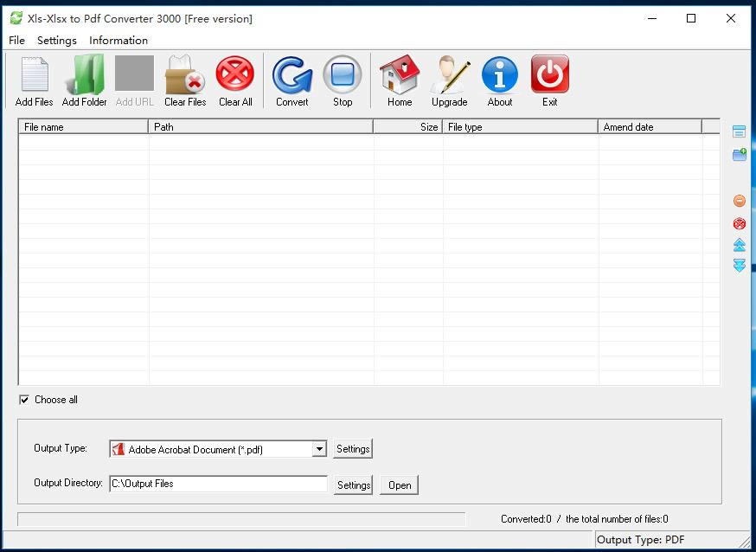The width and height of the screenshot is (756, 552).
Task: Click the app logo icon in title bar
Action: pos(16,18)
